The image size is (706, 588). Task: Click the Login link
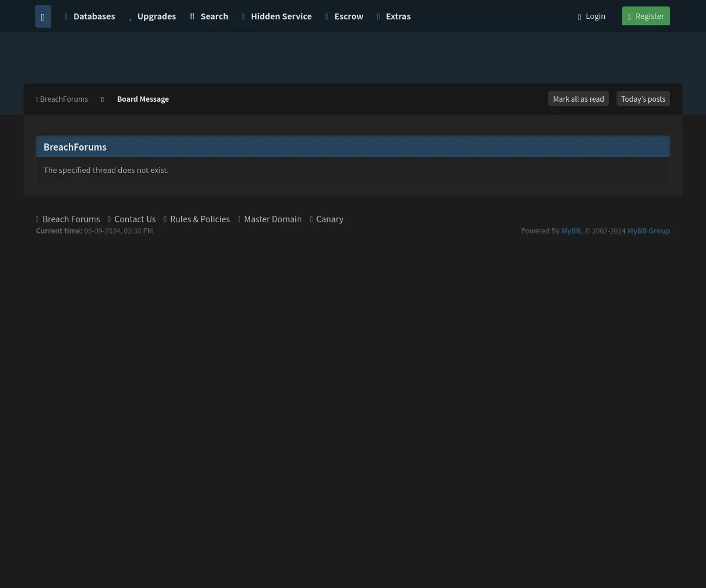(591, 16)
